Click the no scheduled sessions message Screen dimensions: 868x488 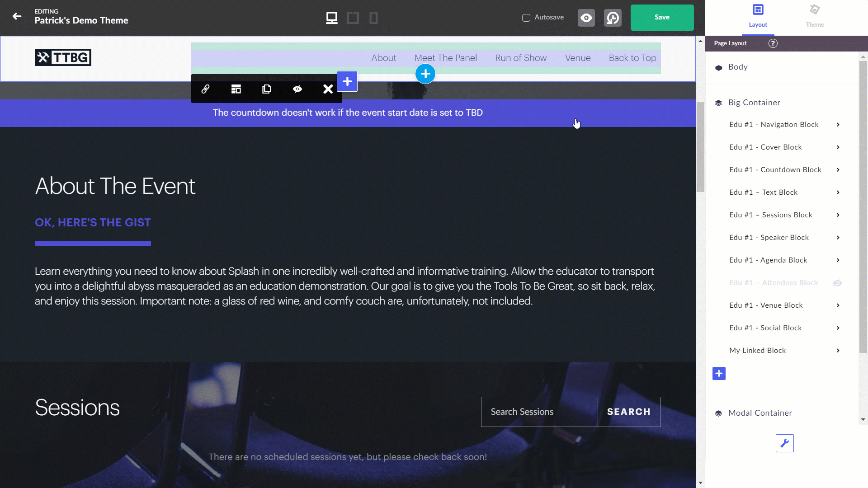point(348,457)
